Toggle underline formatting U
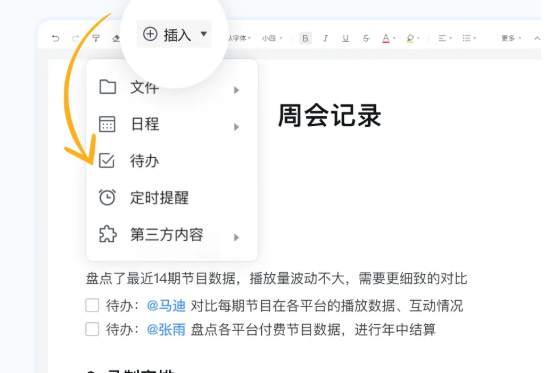Image resolution: width=555 pixels, height=373 pixels. click(x=345, y=38)
